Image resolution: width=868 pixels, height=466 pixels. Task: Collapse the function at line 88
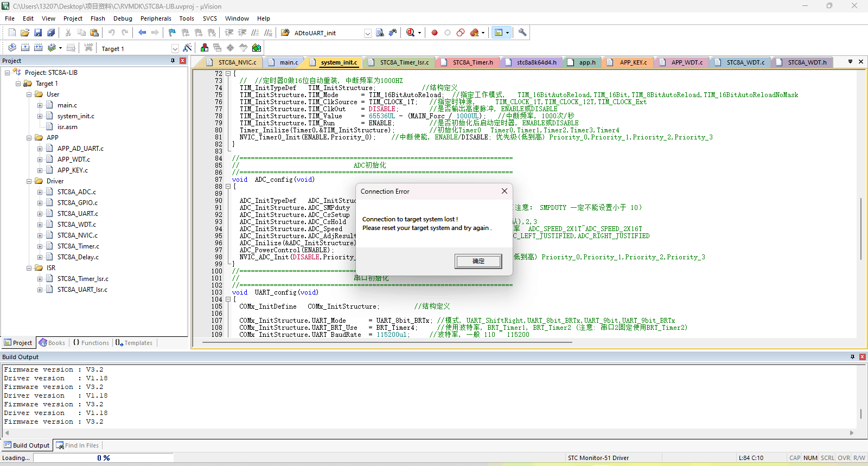click(x=228, y=187)
